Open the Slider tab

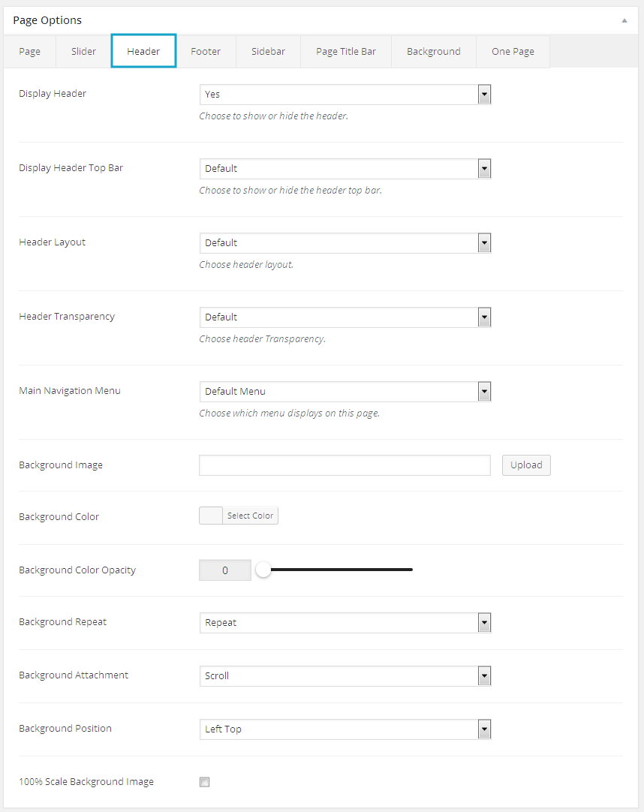click(83, 52)
